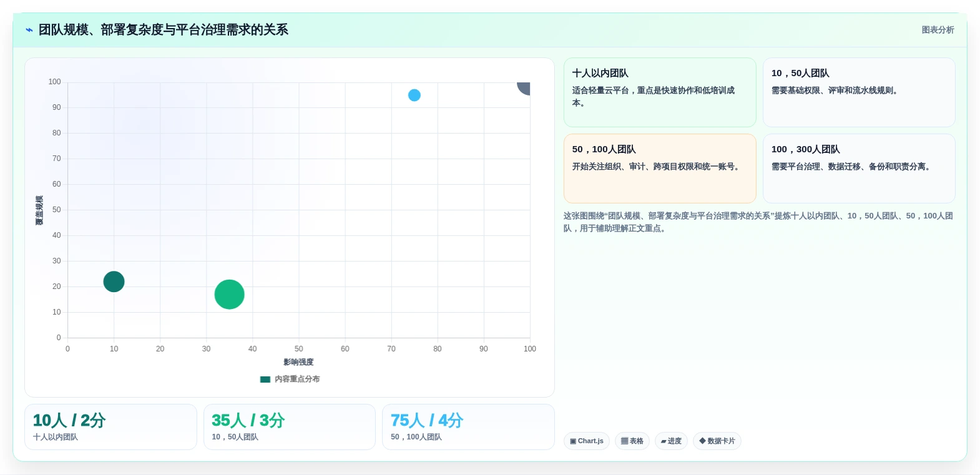Select the dark teal bubble at 10 on the x-axis

[x=114, y=282]
